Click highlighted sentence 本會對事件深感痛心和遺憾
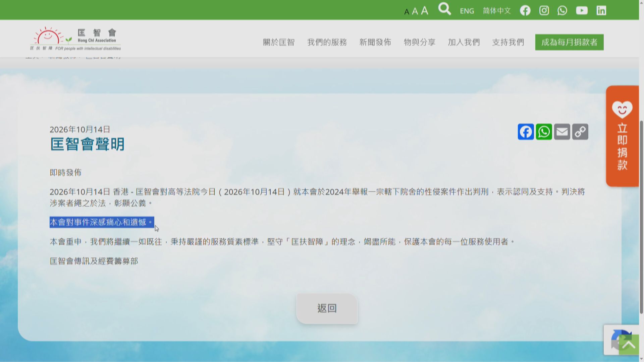Image resolution: width=644 pixels, height=362 pixels. (102, 222)
